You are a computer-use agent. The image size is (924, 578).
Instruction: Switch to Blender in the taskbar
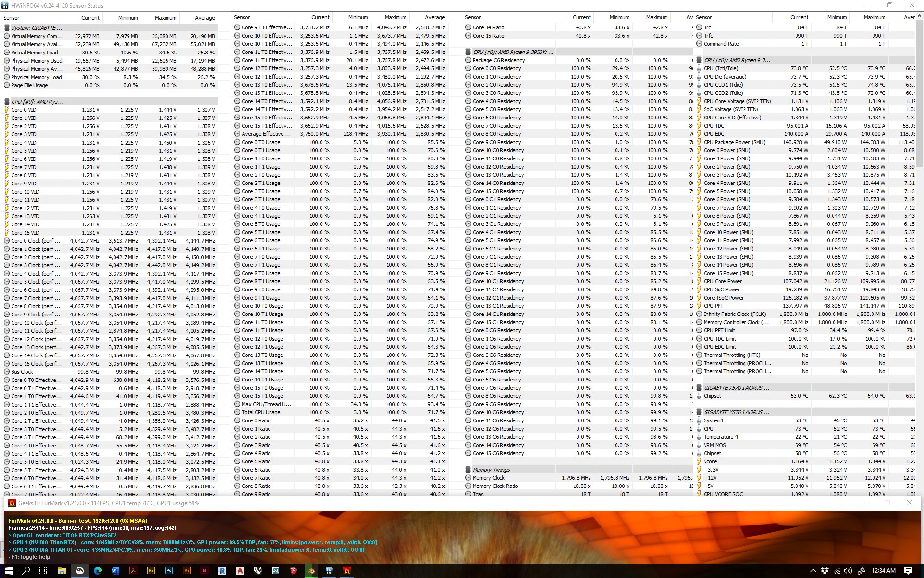[x=311, y=571]
